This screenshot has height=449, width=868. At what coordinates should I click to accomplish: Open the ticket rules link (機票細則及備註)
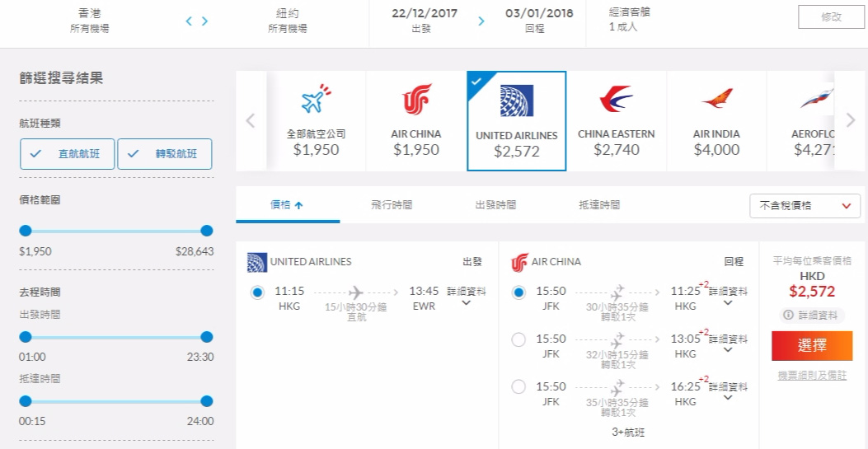(x=812, y=376)
